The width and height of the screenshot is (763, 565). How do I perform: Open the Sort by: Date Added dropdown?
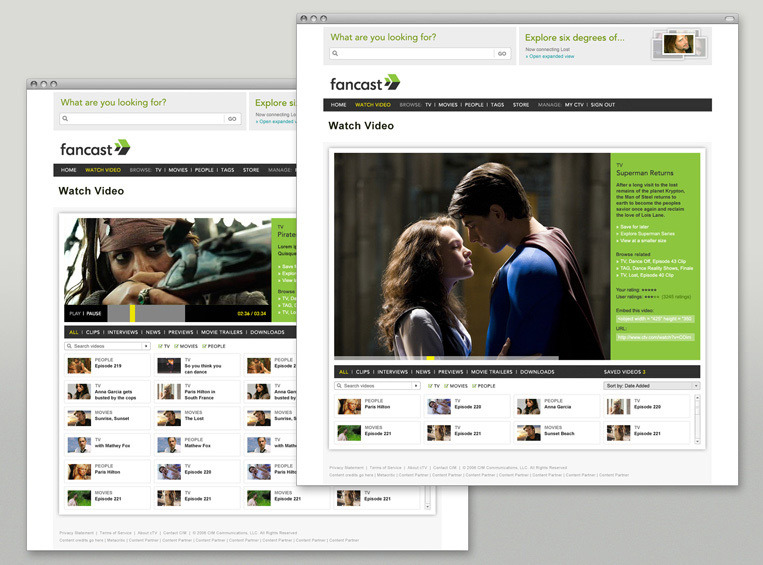pyautogui.click(x=652, y=386)
